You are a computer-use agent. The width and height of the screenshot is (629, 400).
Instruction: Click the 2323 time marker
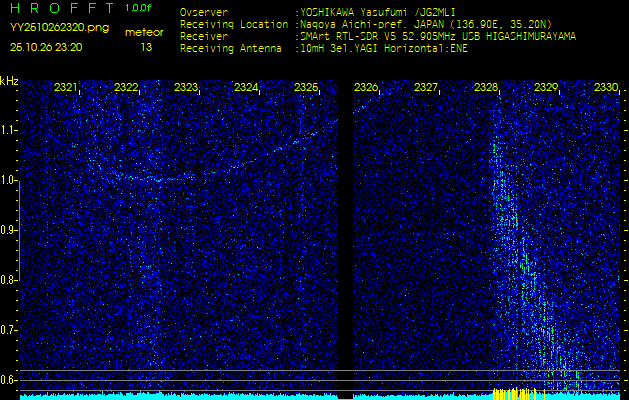pyautogui.click(x=186, y=87)
